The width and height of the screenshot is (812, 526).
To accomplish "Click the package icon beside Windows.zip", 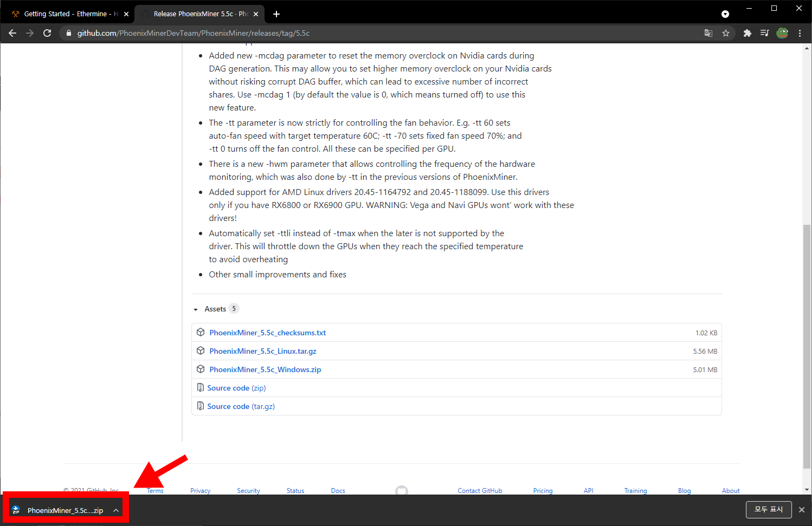I will tap(201, 369).
